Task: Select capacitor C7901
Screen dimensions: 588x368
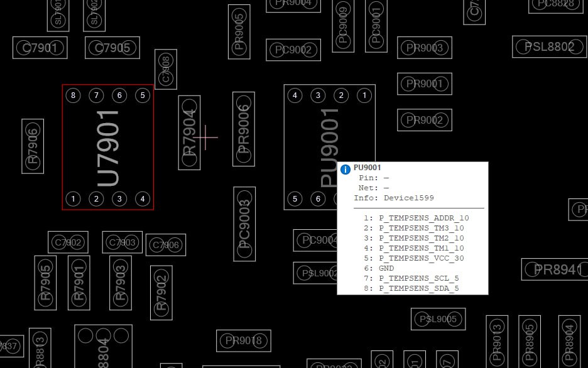Action: (x=40, y=48)
